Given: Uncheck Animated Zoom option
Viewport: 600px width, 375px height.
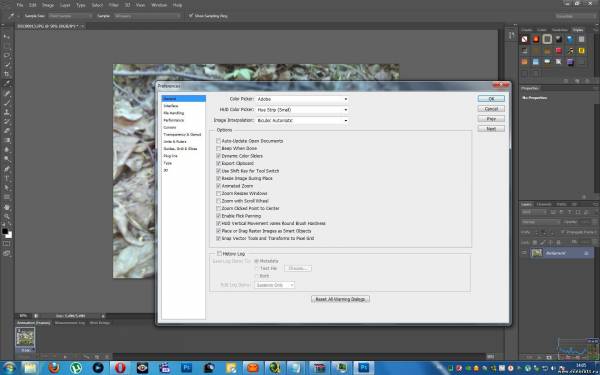Looking at the screenshot, I should point(218,186).
